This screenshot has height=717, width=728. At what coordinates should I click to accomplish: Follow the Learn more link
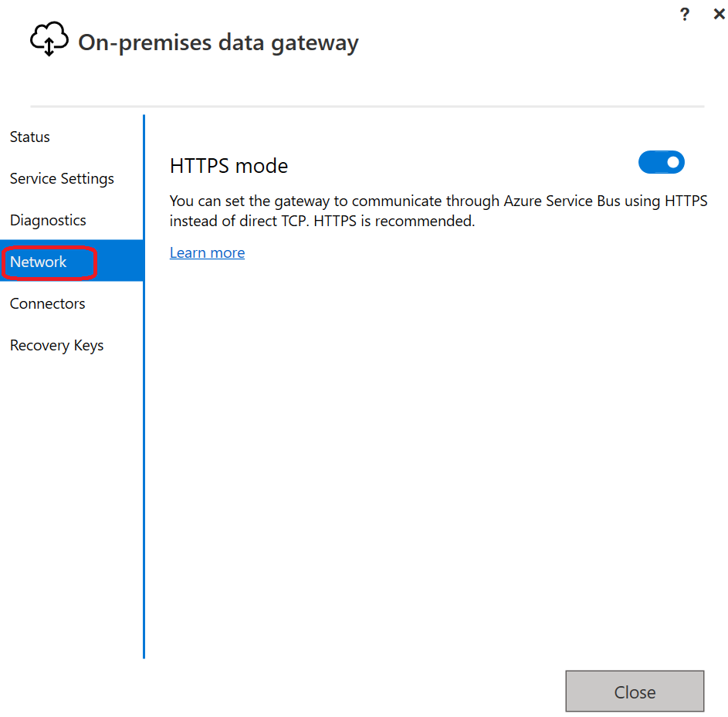click(207, 252)
